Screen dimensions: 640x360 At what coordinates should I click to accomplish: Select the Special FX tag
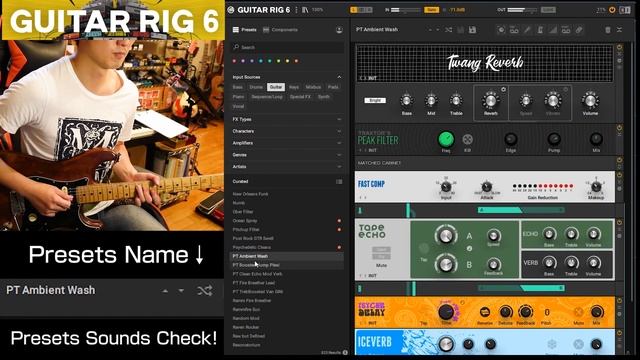[x=300, y=97]
